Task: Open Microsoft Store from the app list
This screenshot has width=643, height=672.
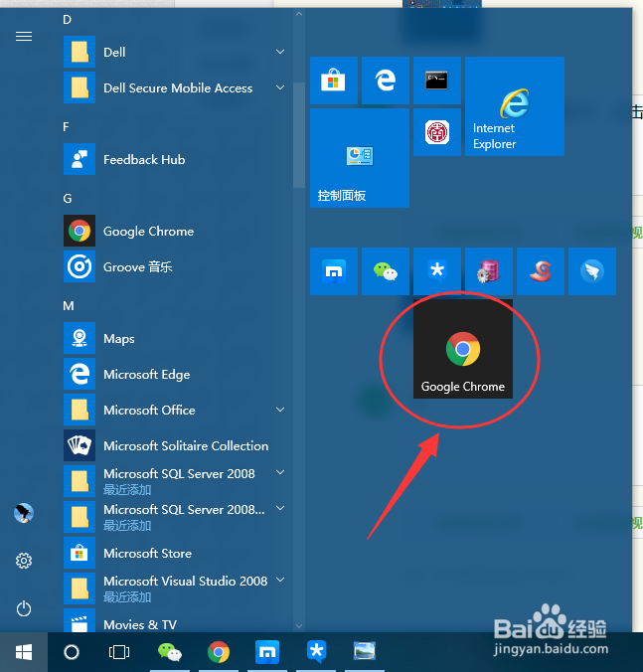Action: [x=176, y=554]
